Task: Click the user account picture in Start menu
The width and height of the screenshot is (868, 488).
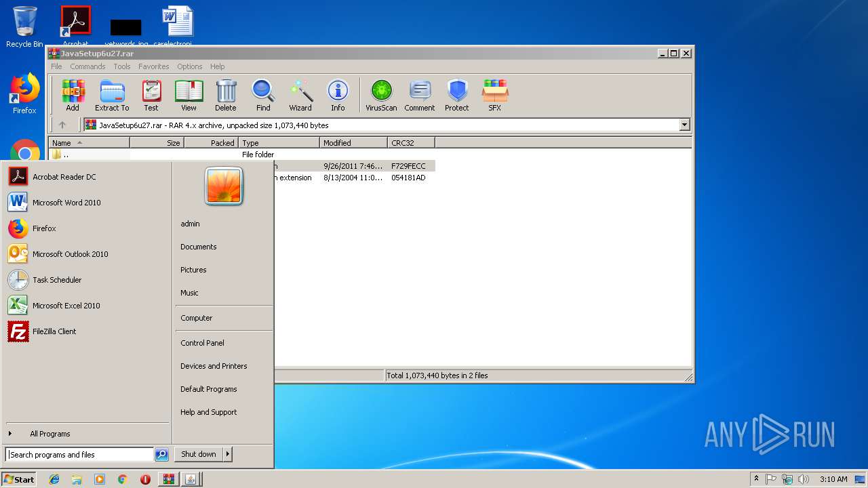Action: tap(224, 186)
